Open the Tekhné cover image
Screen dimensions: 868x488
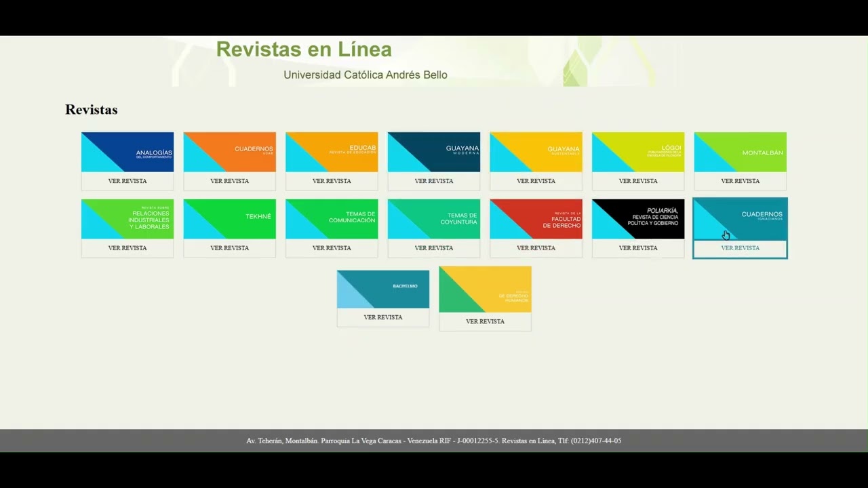pos(230,219)
